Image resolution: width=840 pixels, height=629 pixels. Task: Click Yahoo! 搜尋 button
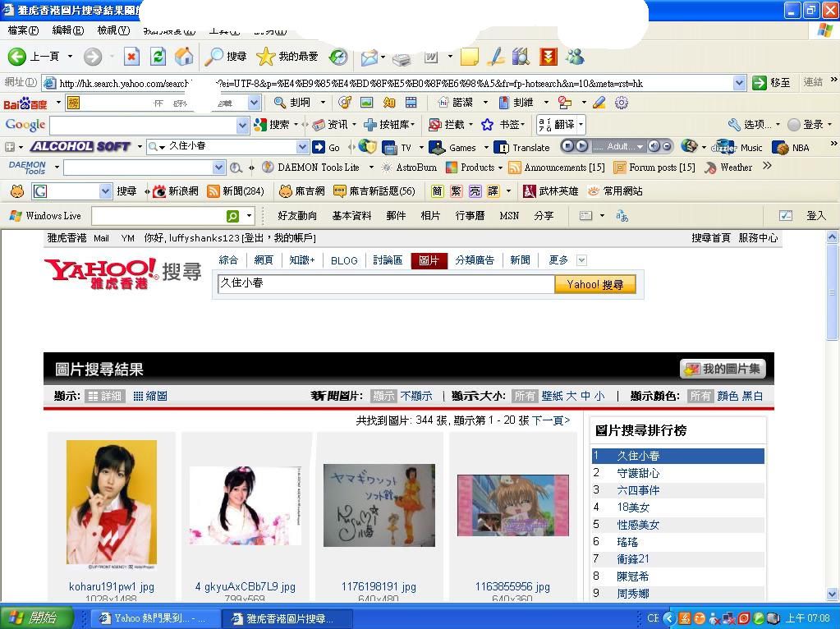[x=595, y=284]
